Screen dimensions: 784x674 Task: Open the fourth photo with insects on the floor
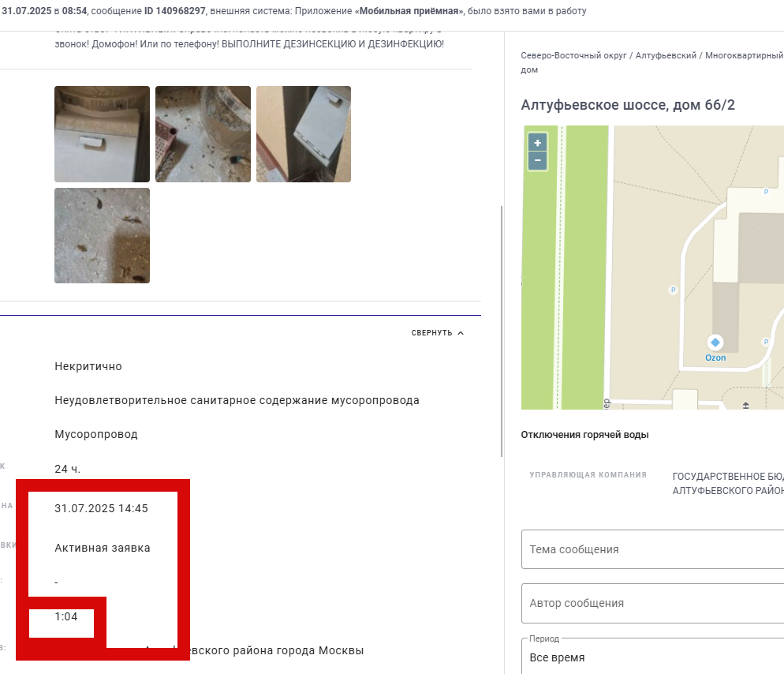[x=102, y=236]
